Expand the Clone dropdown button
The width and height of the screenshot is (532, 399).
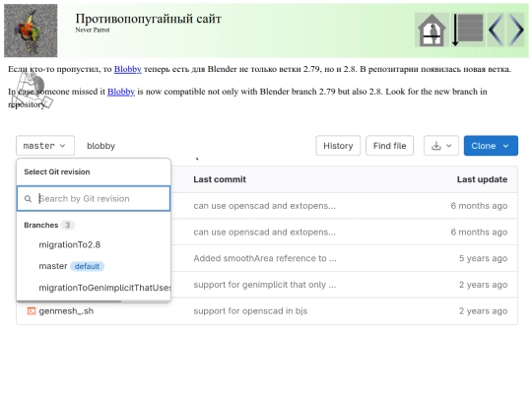[491, 146]
